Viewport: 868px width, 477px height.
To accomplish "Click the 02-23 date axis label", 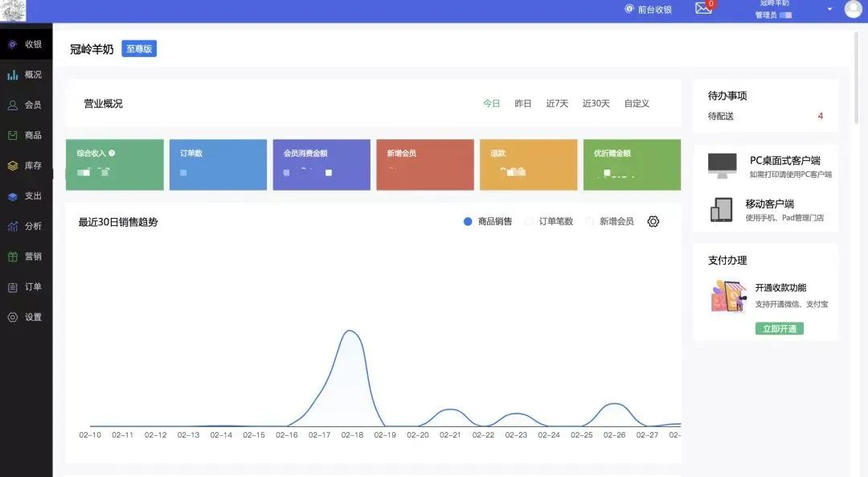I will coord(516,435).
